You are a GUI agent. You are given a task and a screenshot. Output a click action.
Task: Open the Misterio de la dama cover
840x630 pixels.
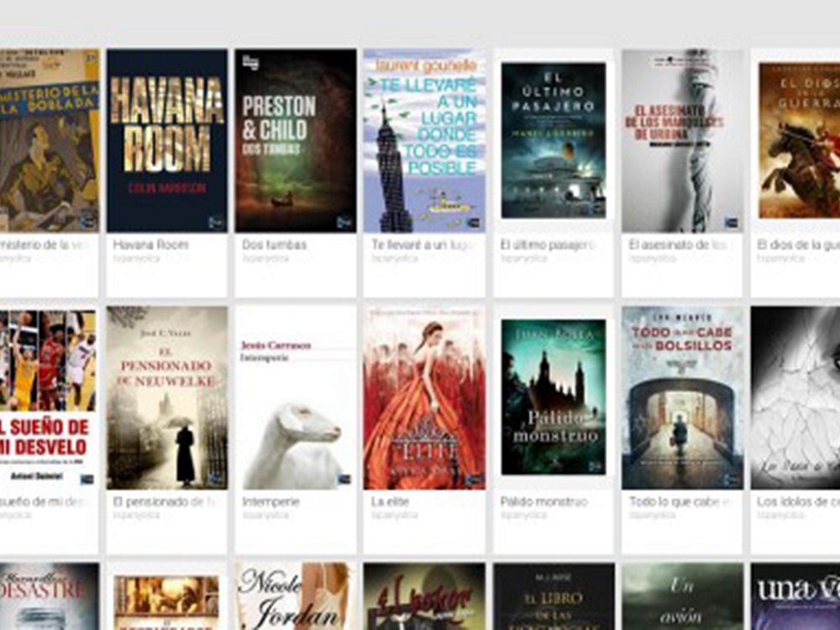(50, 140)
